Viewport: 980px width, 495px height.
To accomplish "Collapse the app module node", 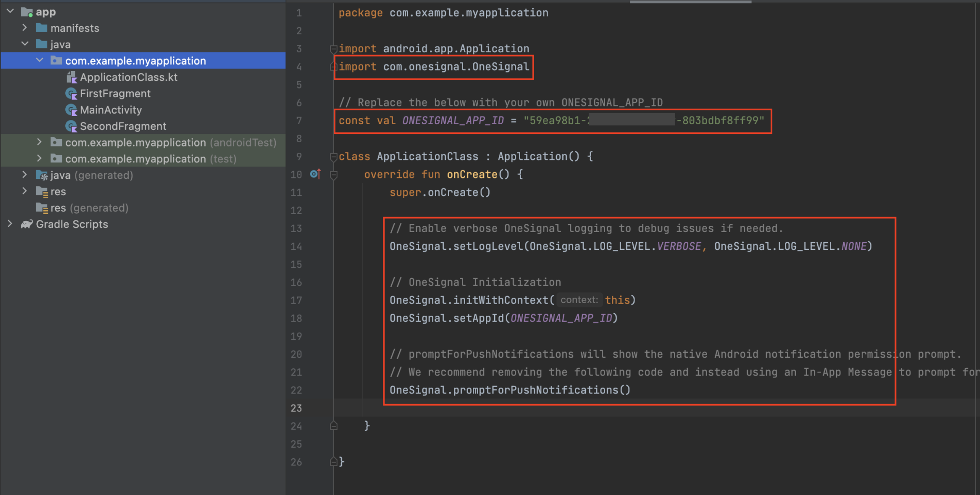I will tap(10, 11).
